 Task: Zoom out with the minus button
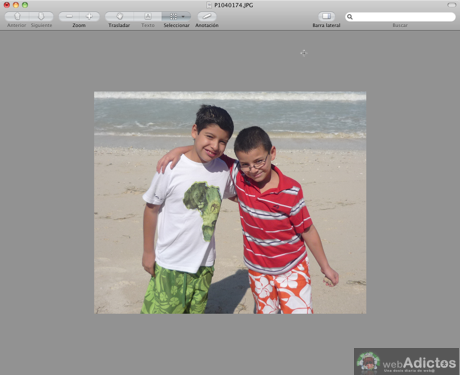(x=69, y=16)
